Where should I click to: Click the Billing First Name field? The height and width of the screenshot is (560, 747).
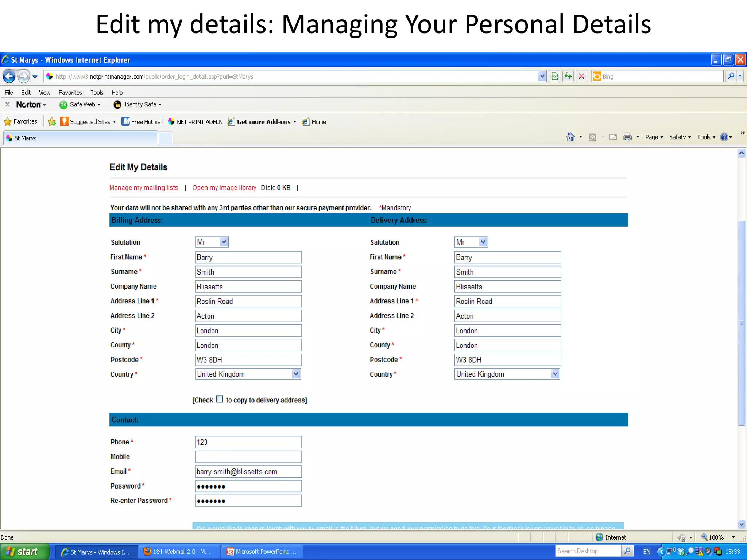[x=248, y=257]
